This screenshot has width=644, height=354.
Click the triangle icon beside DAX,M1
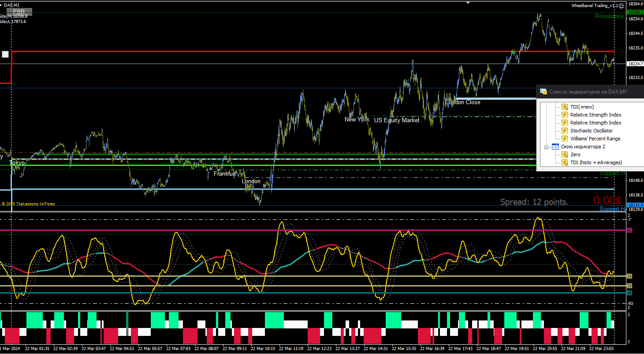coord(1,5)
